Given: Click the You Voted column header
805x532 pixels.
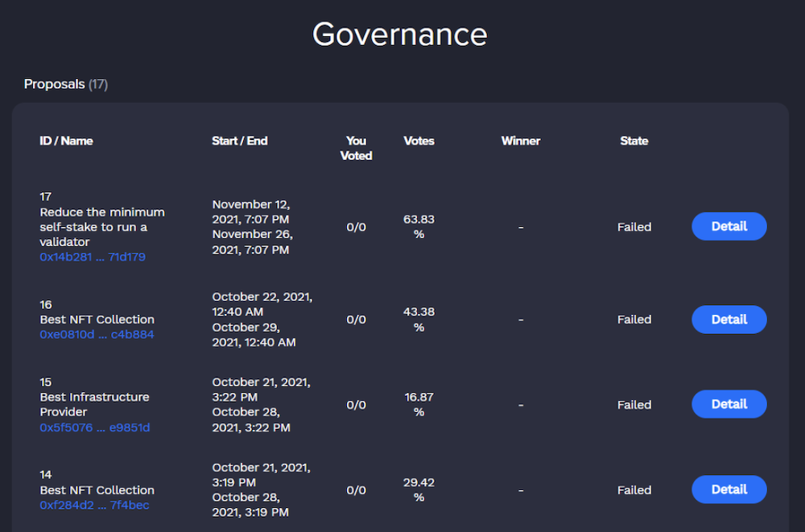Looking at the screenshot, I should 356,148.
